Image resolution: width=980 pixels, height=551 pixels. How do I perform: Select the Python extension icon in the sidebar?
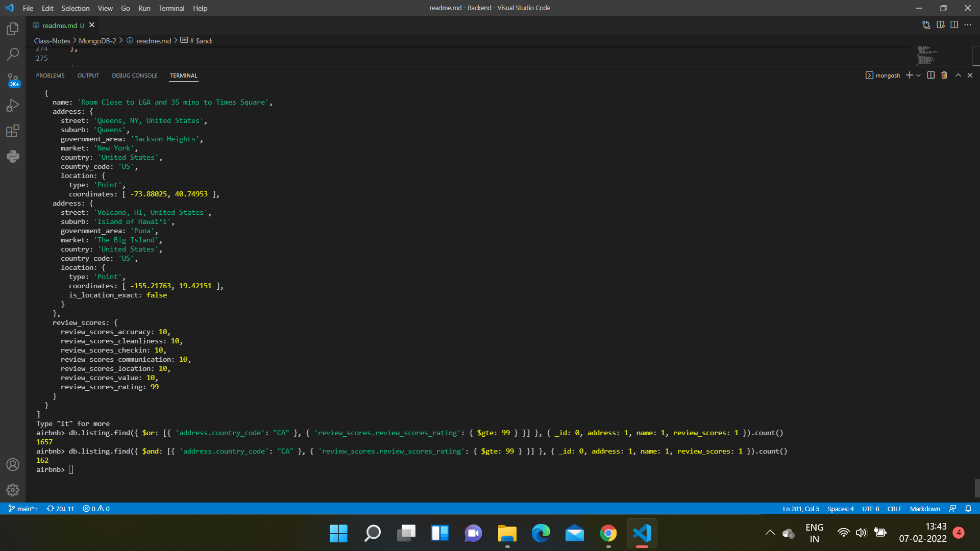point(12,157)
